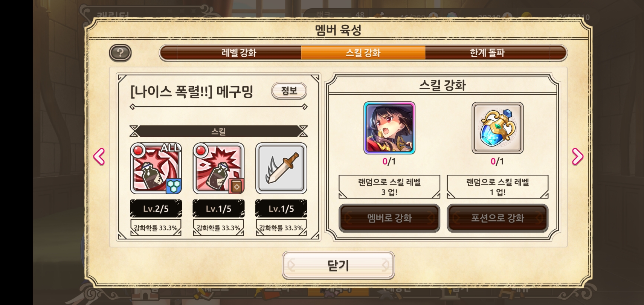Switch to the 스킬 강화 tab
644x305 pixels.
tap(363, 53)
